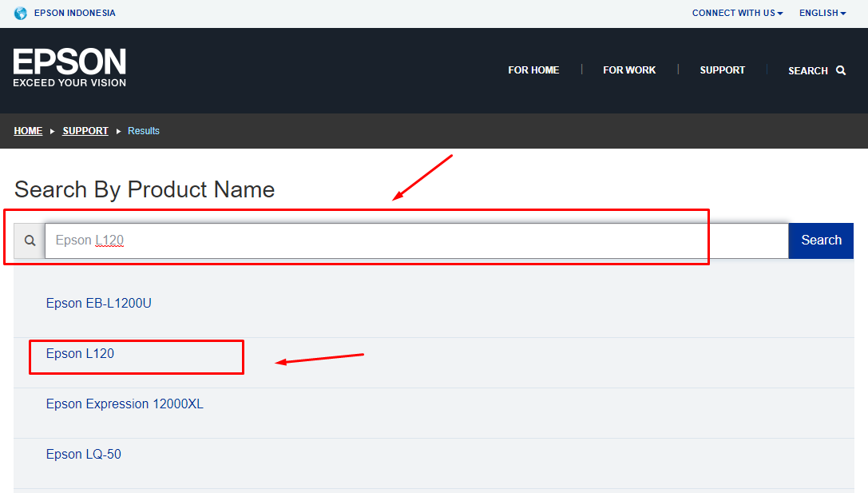Screen dimensions: 868x493
Task: Open the English language dropdown
Action: (822, 13)
